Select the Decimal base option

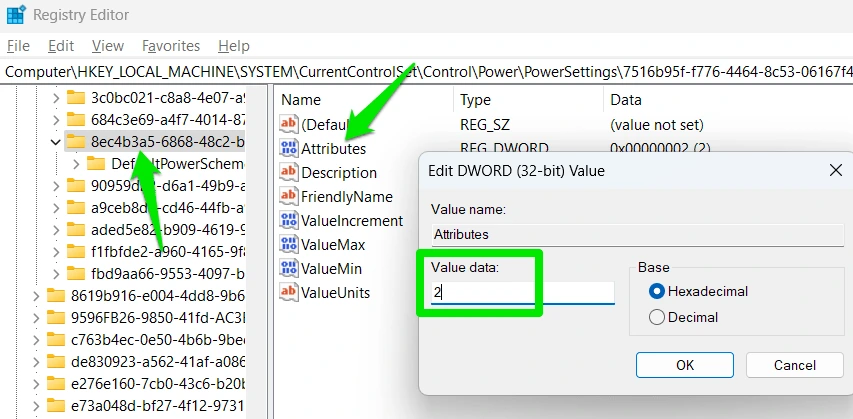[x=657, y=317]
